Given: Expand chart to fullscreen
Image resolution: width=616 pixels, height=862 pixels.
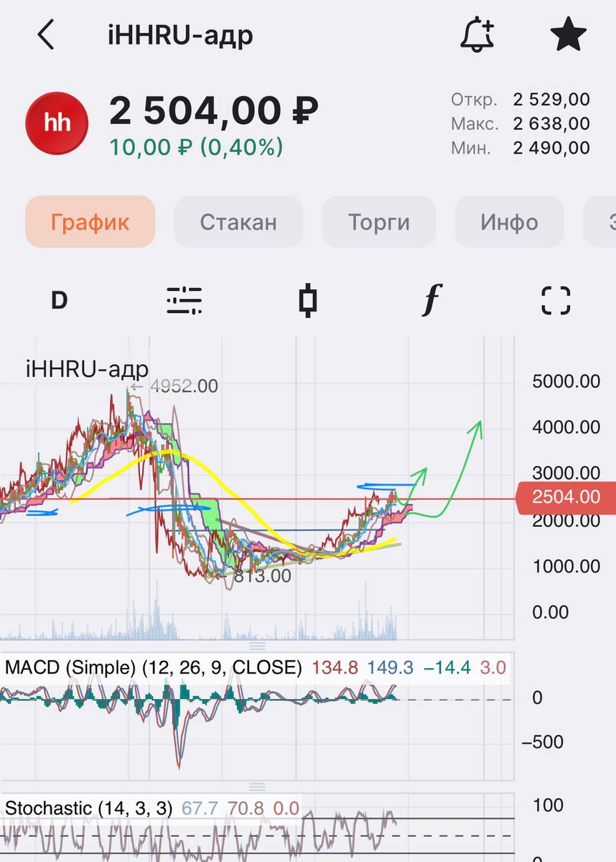Looking at the screenshot, I should pyautogui.click(x=556, y=300).
